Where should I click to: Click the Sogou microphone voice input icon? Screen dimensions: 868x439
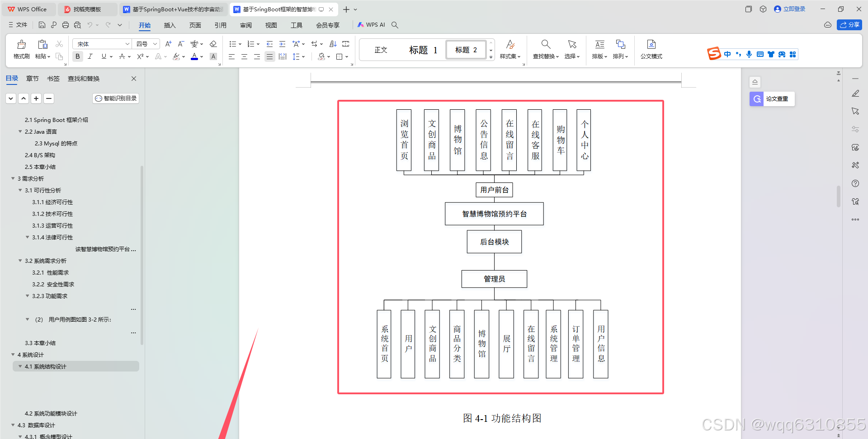tap(749, 54)
